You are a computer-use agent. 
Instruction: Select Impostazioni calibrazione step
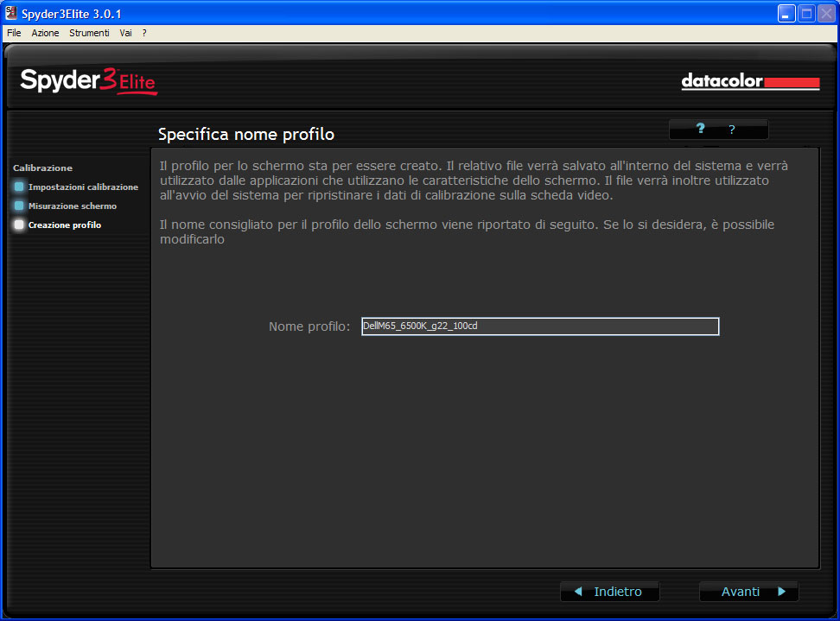tap(83, 187)
